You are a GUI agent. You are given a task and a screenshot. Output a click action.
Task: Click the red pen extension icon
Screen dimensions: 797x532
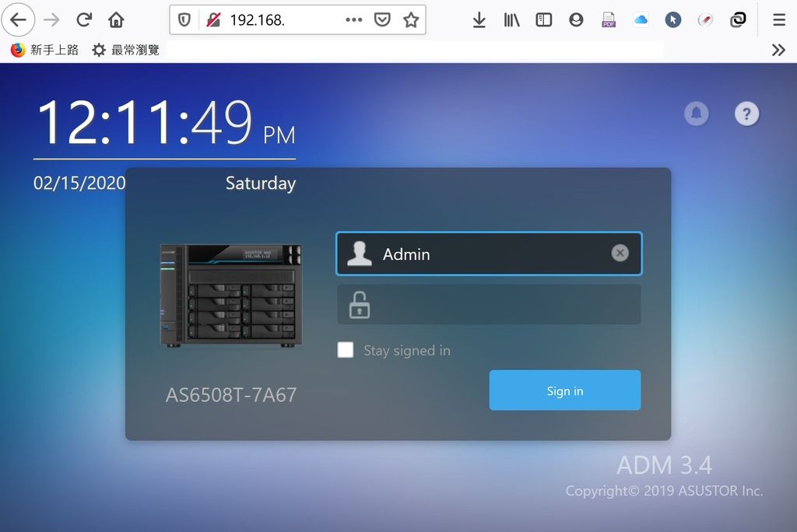point(705,19)
